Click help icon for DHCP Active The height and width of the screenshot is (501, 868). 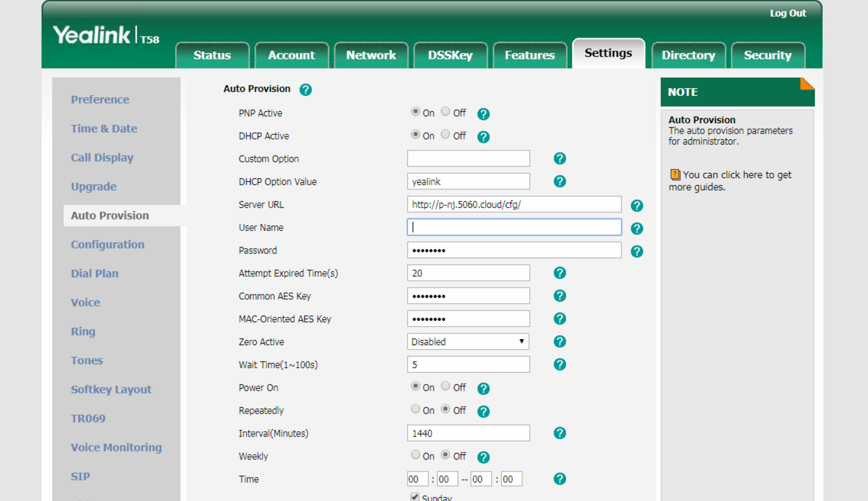[483, 137]
